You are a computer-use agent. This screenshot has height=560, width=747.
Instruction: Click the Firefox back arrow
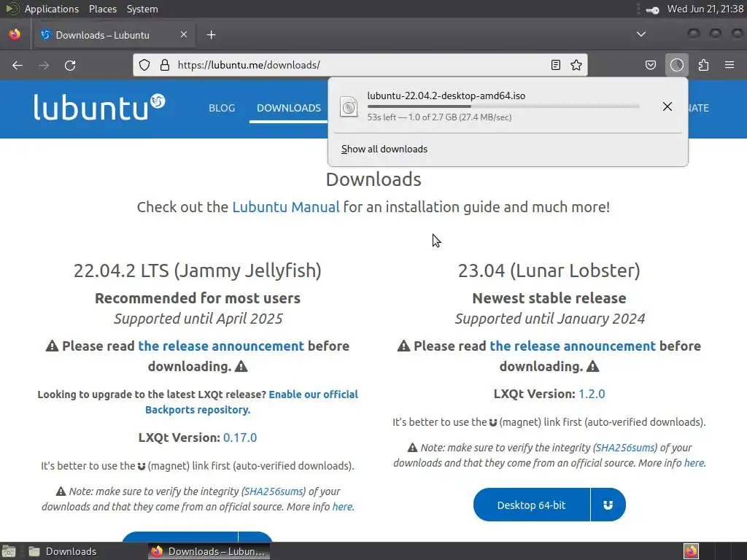(18, 65)
